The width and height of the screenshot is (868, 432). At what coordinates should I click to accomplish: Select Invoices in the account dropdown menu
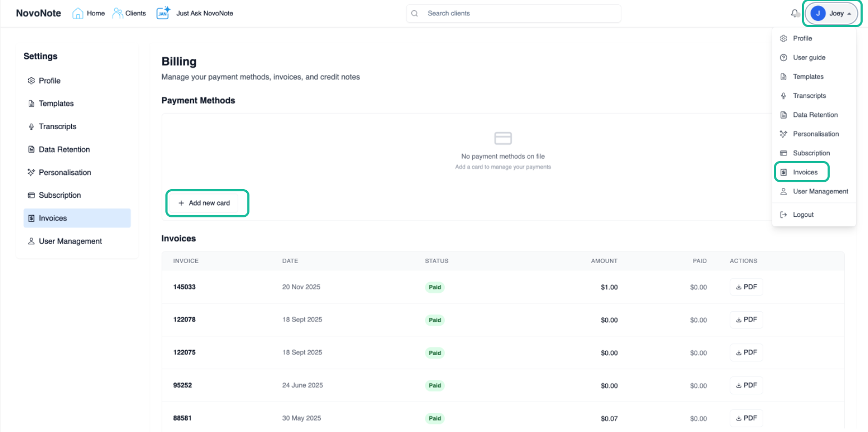coord(805,172)
